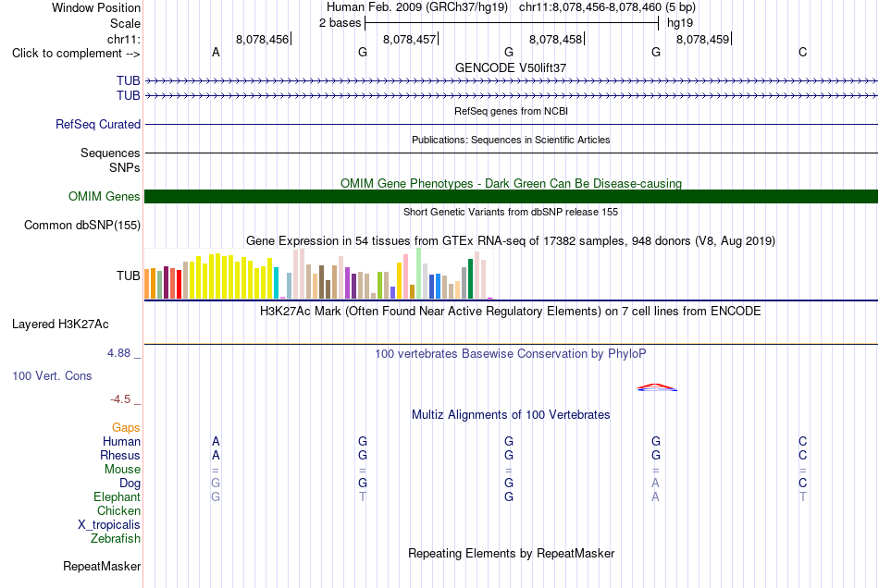Click the Human alignment row label
Image resolution: width=879 pixels, height=588 pixels.
coord(121,441)
